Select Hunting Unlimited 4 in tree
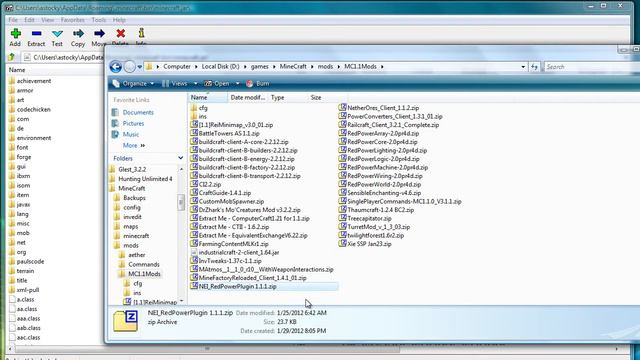 coord(145,179)
